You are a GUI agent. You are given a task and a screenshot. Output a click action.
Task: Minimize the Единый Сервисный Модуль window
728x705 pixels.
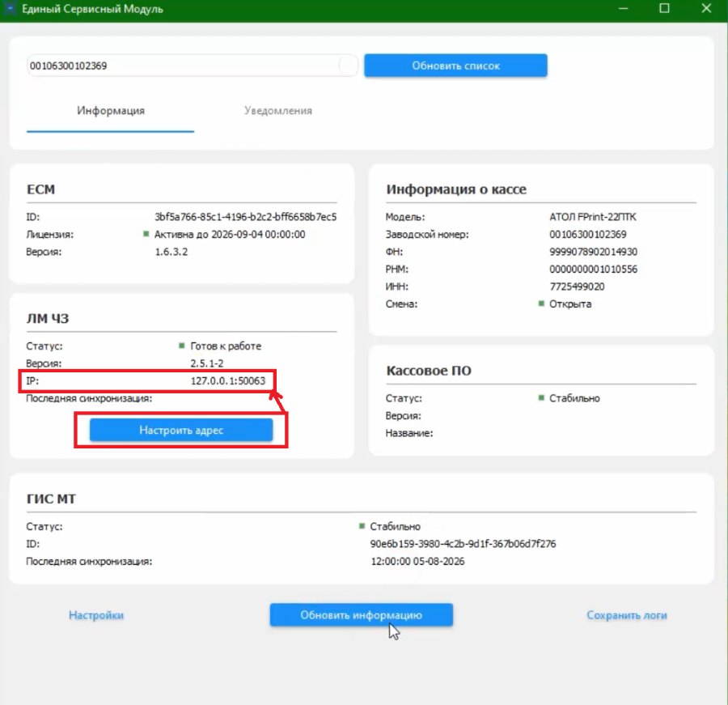click(623, 8)
